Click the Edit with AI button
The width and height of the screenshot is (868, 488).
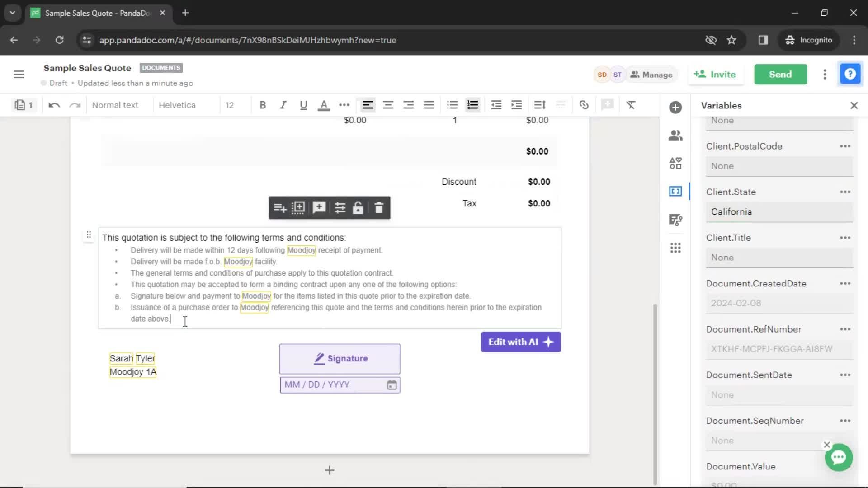coord(520,342)
